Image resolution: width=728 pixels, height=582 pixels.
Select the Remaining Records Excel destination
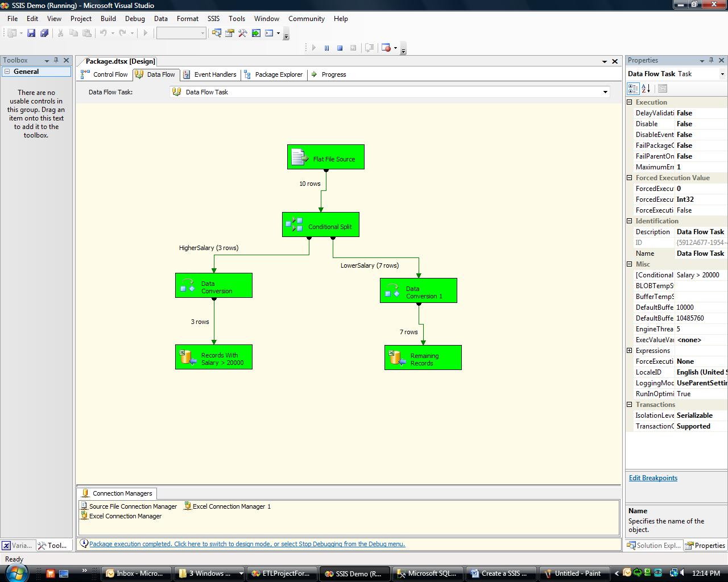pos(423,358)
